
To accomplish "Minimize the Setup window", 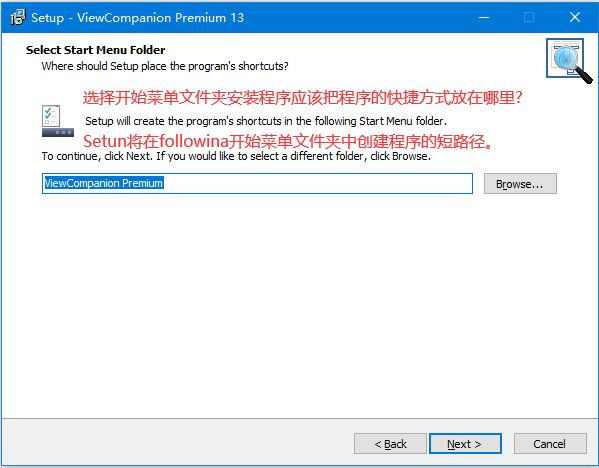I will (484, 17).
